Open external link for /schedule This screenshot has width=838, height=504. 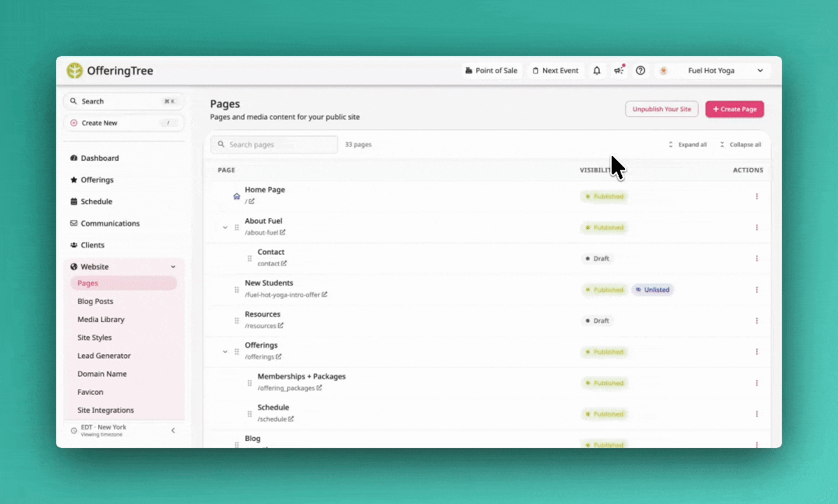tap(291, 419)
